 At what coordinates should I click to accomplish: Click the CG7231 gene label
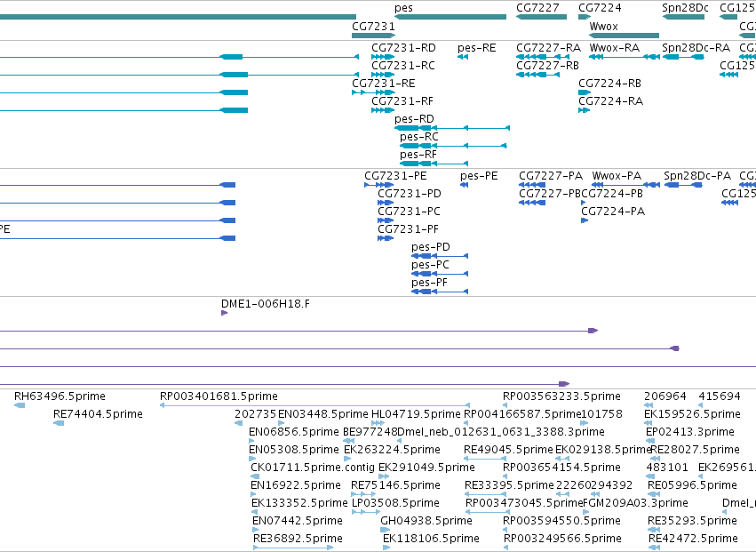click(373, 27)
